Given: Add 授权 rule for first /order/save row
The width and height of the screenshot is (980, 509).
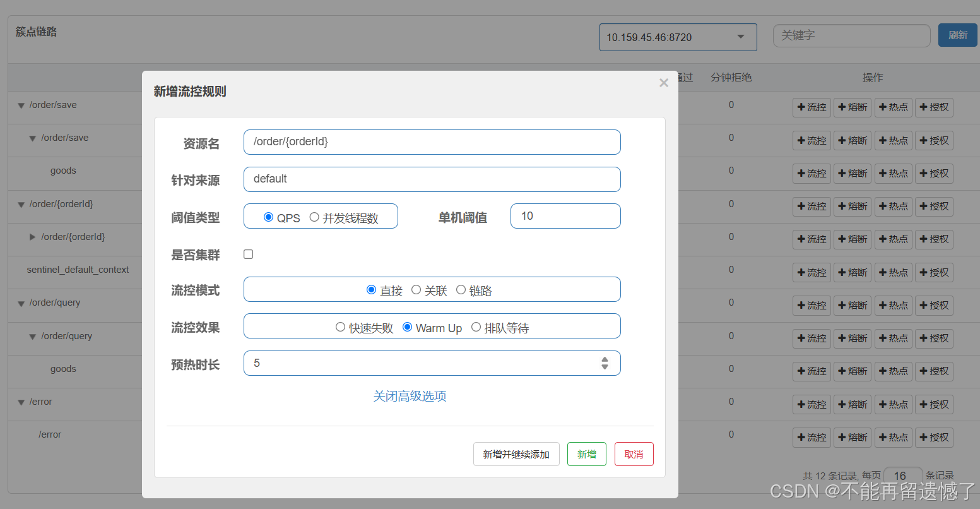Looking at the screenshot, I should (935, 107).
